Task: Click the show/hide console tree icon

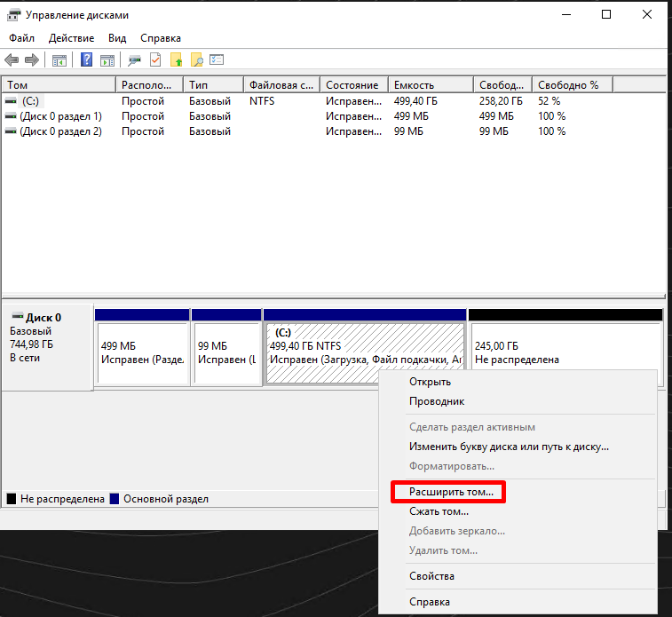Action: point(59,60)
